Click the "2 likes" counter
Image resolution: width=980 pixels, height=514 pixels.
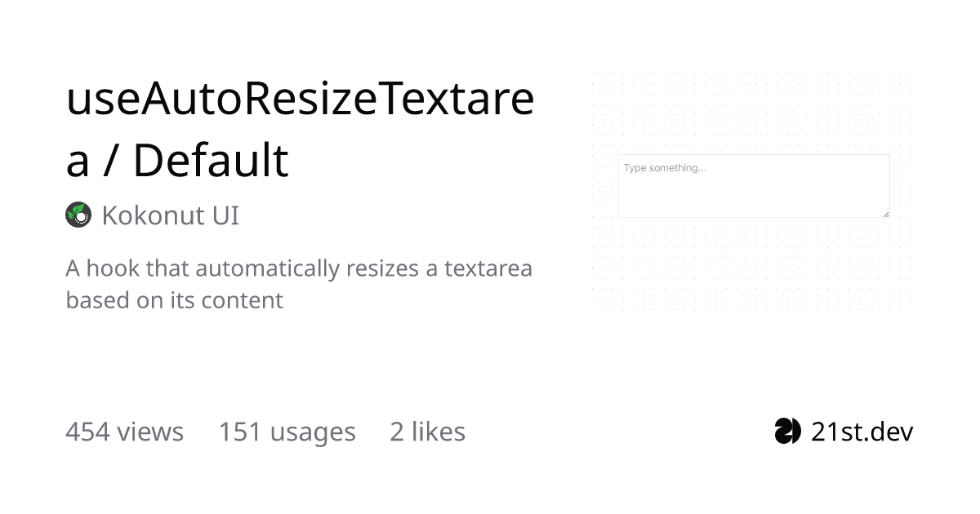tap(427, 432)
